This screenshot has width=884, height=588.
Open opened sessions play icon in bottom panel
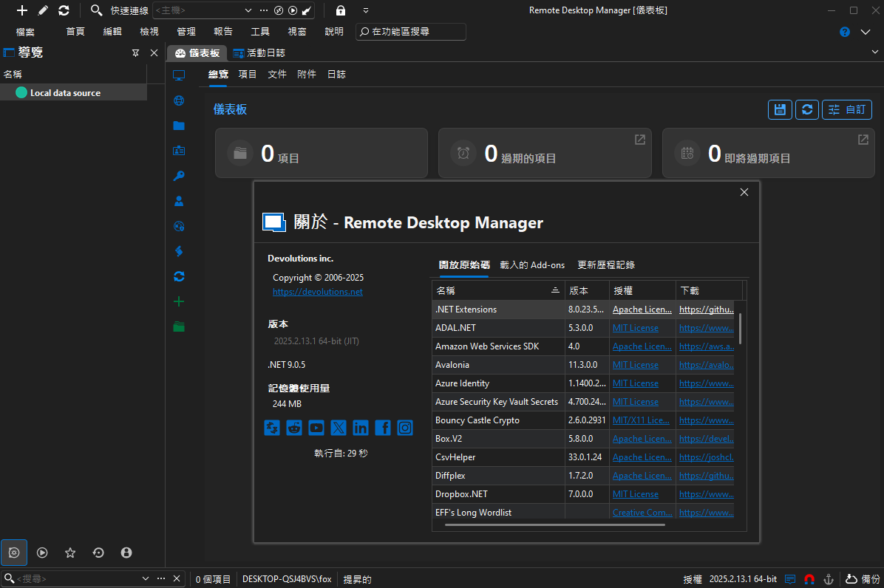42,553
